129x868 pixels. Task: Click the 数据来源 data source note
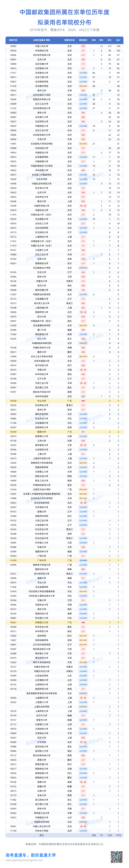click(x=64, y=844)
